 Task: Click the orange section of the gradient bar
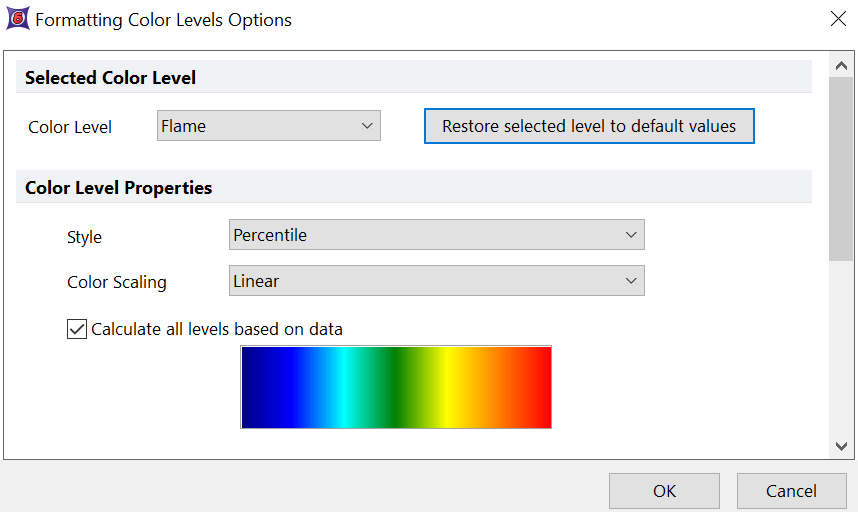pos(500,387)
